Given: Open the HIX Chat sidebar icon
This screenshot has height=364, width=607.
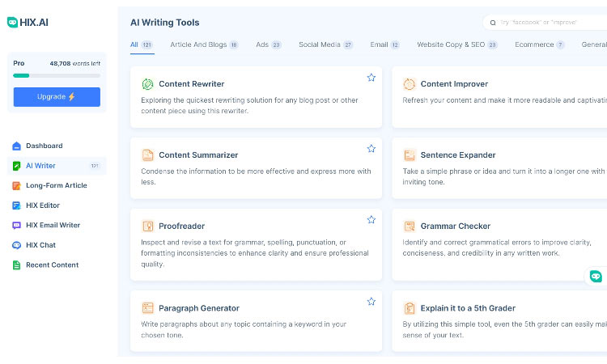Looking at the screenshot, I should point(16,245).
